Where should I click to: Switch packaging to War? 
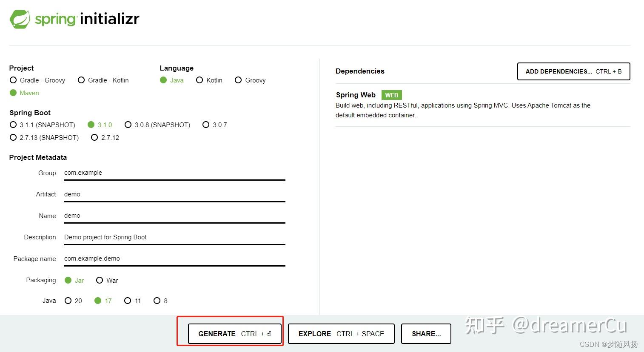click(x=100, y=280)
